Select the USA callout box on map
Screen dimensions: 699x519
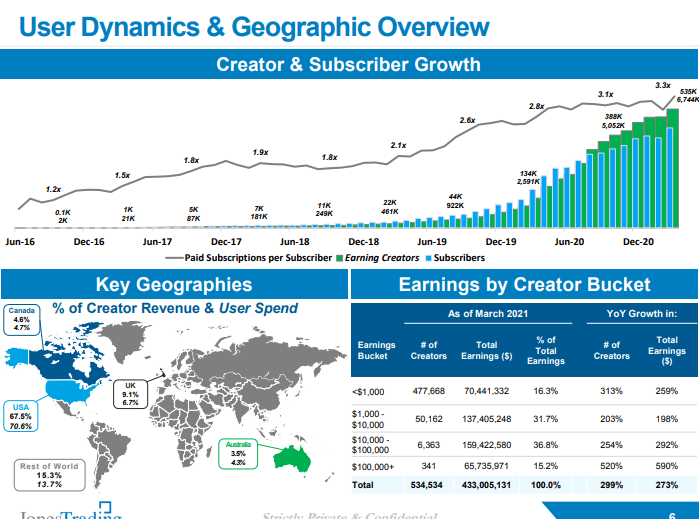click(x=21, y=414)
